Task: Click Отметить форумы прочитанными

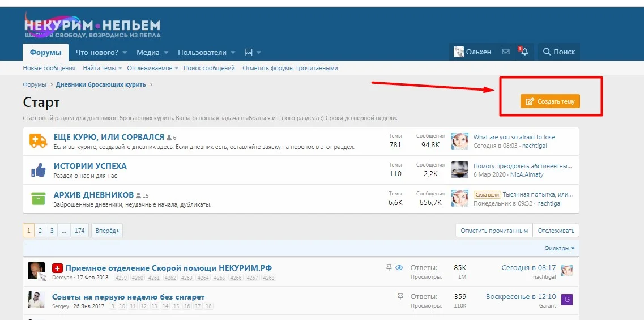Action: pos(290,68)
